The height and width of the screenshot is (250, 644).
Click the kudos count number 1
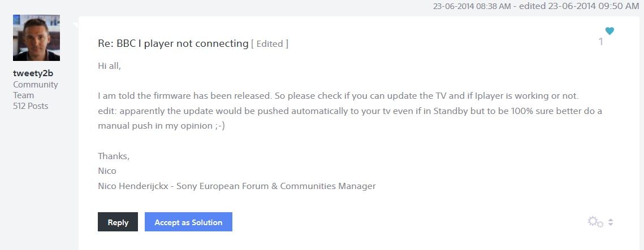(600, 42)
